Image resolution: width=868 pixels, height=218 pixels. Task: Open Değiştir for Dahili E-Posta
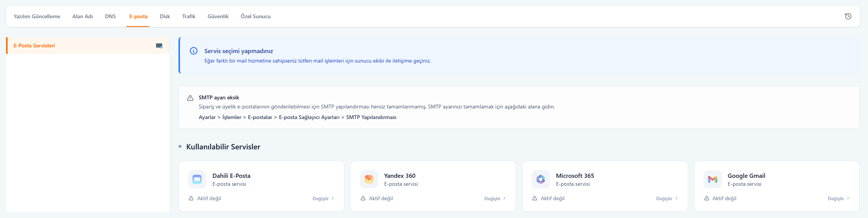click(x=323, y=199)
